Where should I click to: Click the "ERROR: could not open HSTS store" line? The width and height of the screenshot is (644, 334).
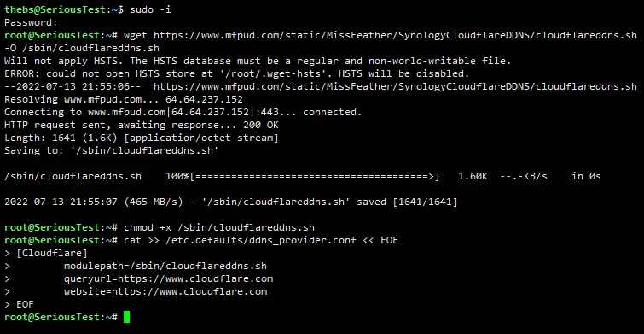pyautogui.click(x=236, y=73)
